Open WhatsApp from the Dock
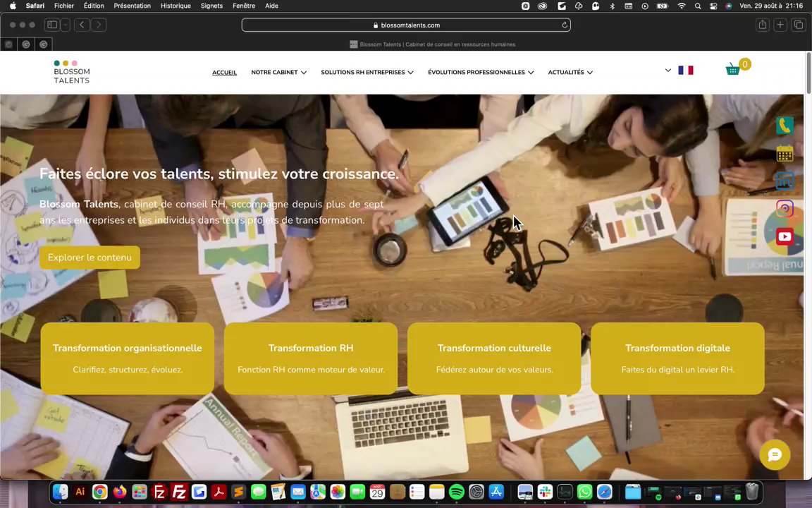Image resolution: width=812 pixels, height=508 pixels. pos(584,491)
